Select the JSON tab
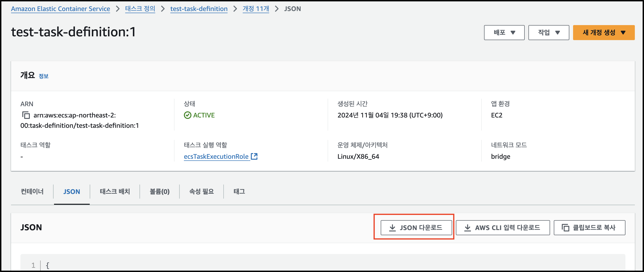The image size is (644, 272). coord(71,192)
